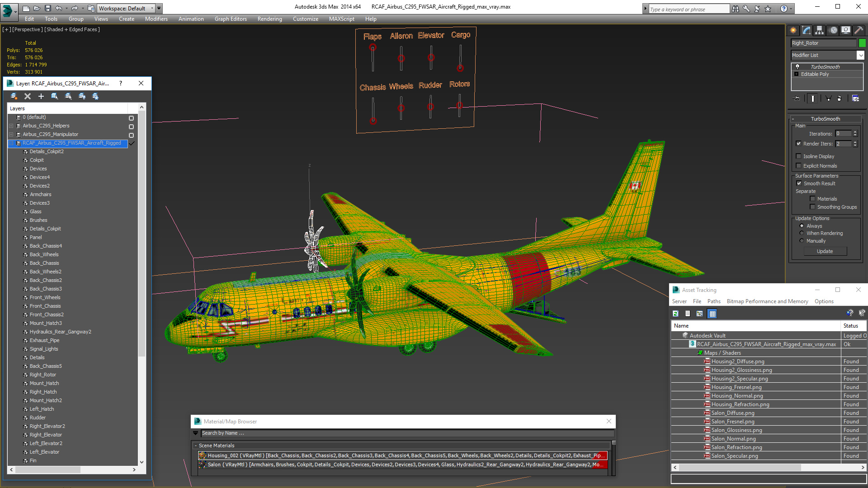The width and height of the screenshot is (868, 488).
Task: Click the New Scene icon
Action: pos(26,8)
